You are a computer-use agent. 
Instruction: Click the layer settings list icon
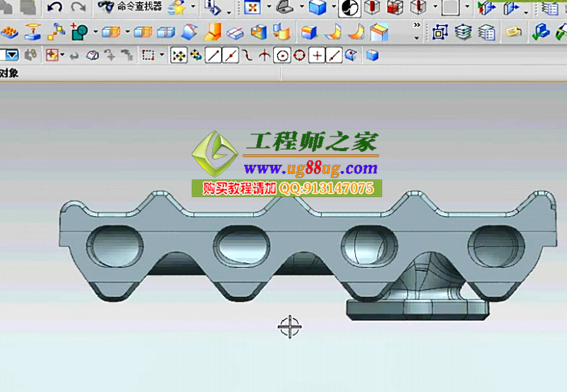point(486,32)
